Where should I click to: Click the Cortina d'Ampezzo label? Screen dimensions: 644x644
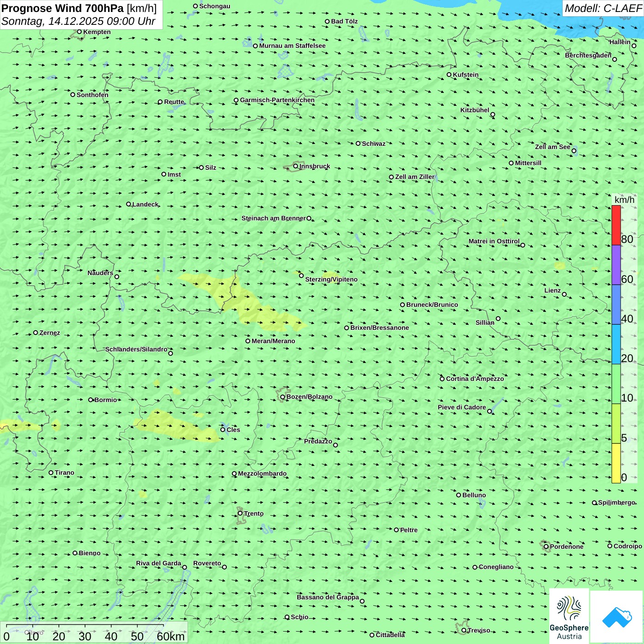click(475, 379)
